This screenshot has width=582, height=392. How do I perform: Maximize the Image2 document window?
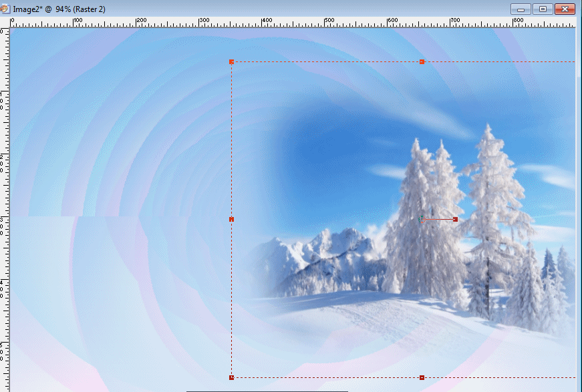click(543, 9)
